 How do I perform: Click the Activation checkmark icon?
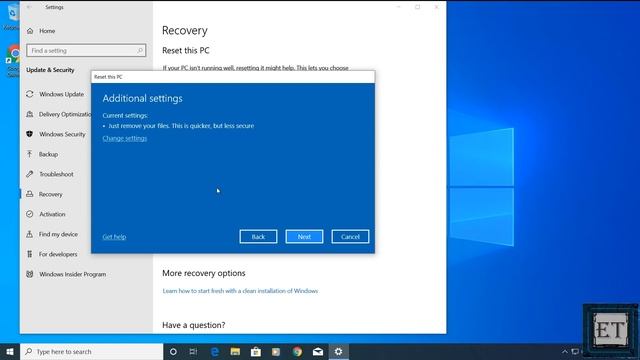click(30, 214)
